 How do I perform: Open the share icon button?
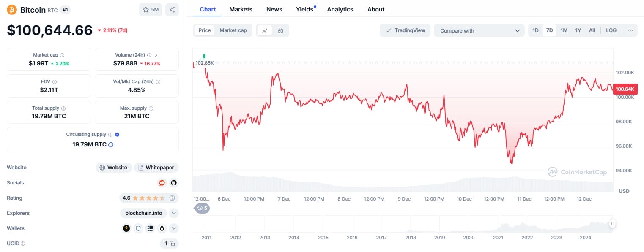[x=172, y=10]
